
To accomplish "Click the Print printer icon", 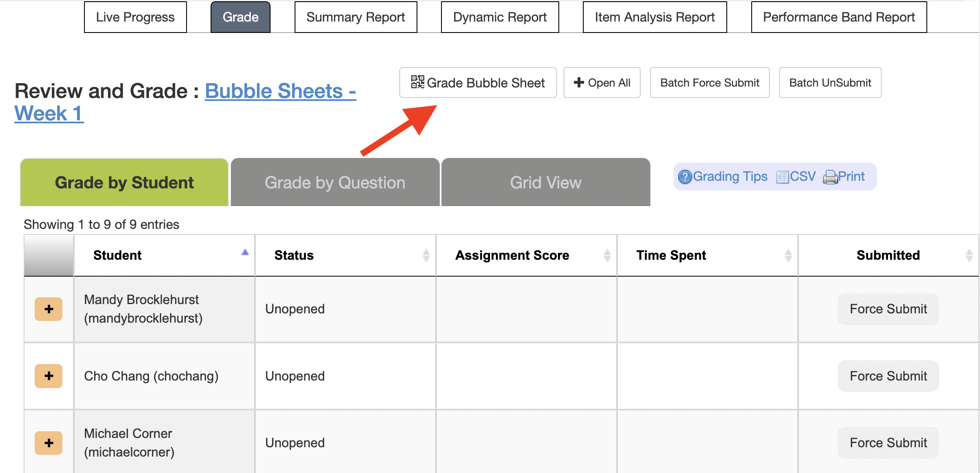I will click(830, 177).
